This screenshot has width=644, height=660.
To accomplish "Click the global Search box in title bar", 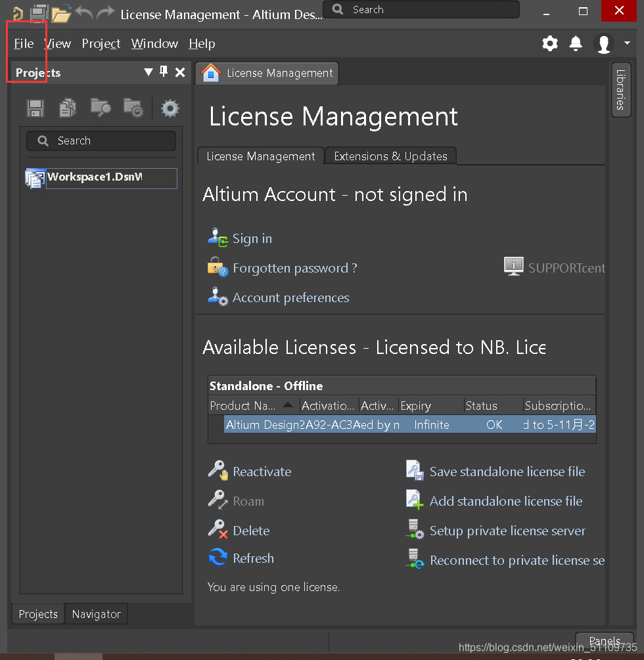I will pyautogui.click(x=421, y=9).
